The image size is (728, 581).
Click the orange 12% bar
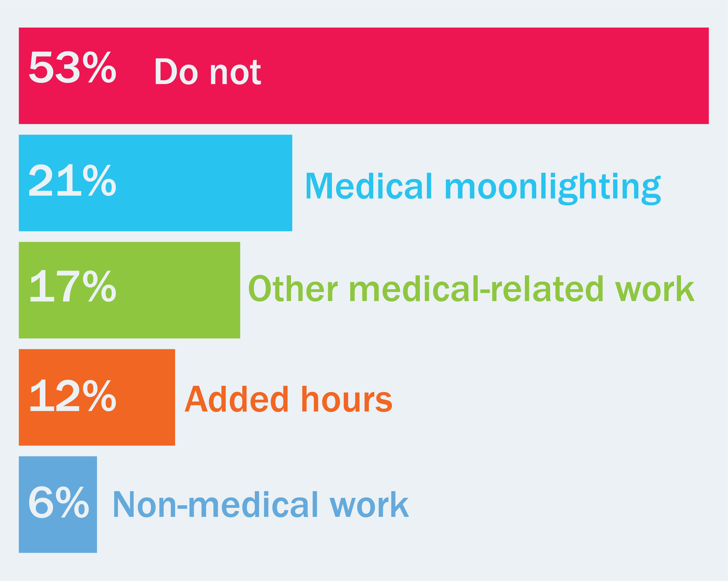click(x=97, y=397)
